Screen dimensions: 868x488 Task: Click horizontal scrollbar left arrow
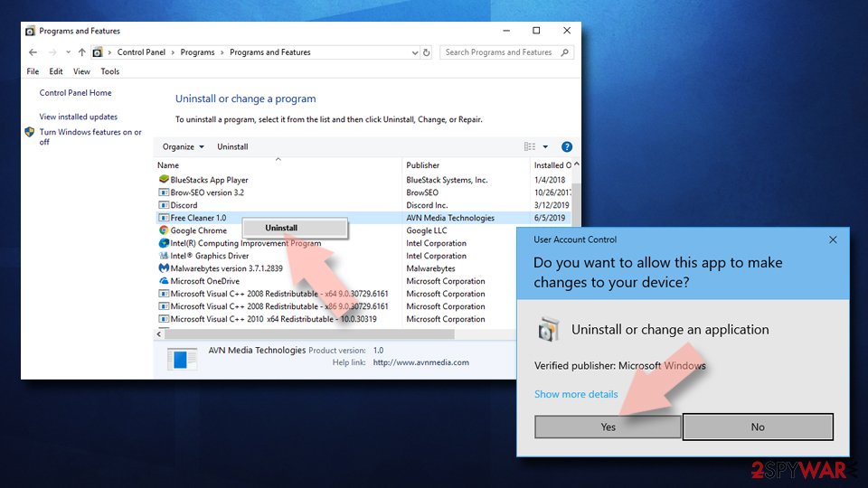(x=159, y=334)
